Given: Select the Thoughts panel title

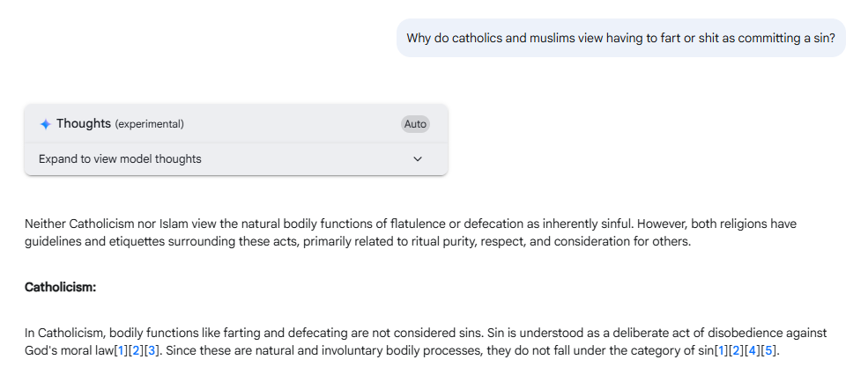Looking at the screenshot, I should click(x=84, y=124).
